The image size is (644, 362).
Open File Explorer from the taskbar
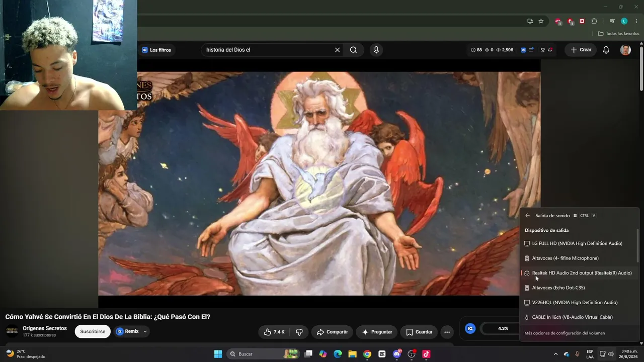[352, 354]
